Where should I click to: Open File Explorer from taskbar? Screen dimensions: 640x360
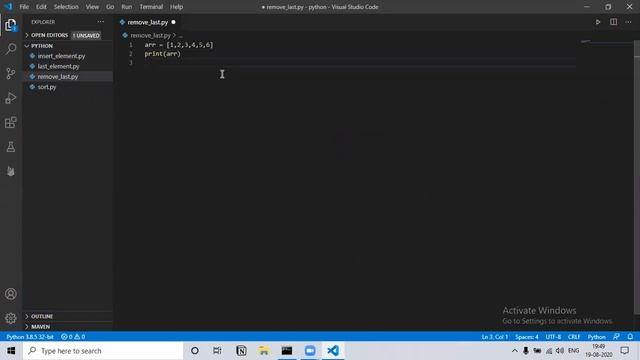click(264, 351)
